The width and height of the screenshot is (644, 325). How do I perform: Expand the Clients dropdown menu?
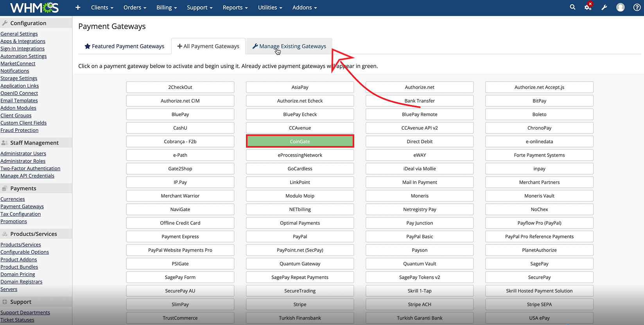pyautogui.click(x=102, y=7)
